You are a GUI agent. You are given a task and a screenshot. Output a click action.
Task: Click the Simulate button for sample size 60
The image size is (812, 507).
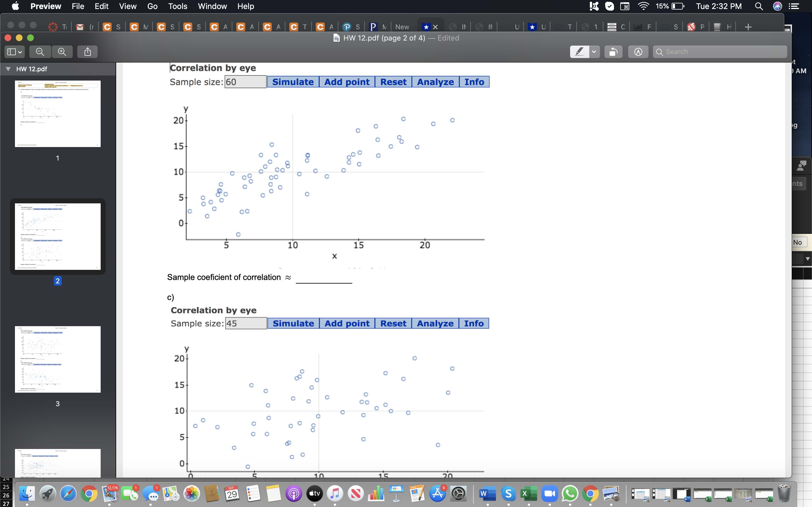[294, 82]
